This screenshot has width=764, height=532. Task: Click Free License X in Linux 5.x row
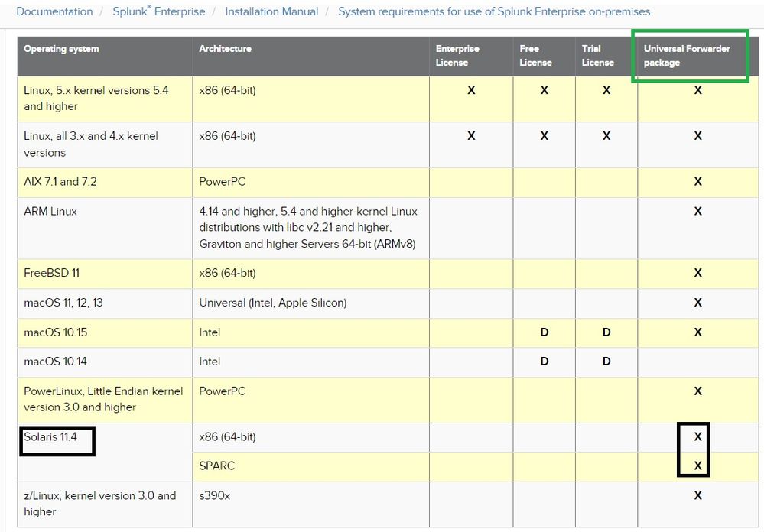click(x=545, y=90)
